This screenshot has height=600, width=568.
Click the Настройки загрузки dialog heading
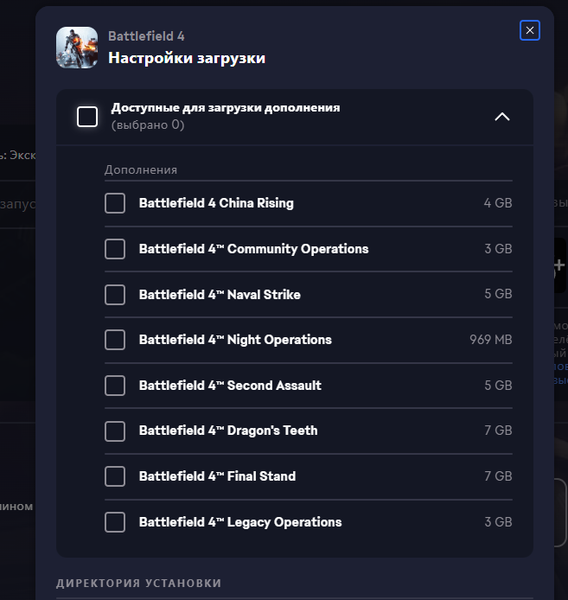click(x=187, y=58)
